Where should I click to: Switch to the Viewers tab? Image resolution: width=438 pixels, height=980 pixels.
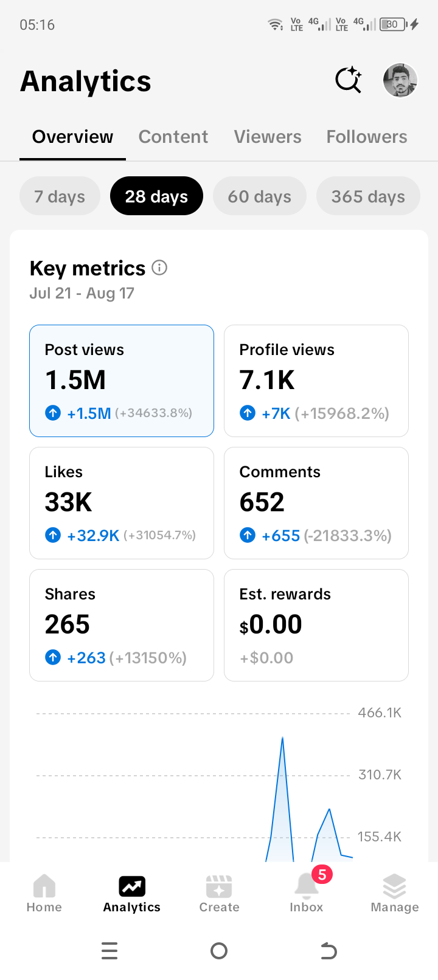[268, 137]
